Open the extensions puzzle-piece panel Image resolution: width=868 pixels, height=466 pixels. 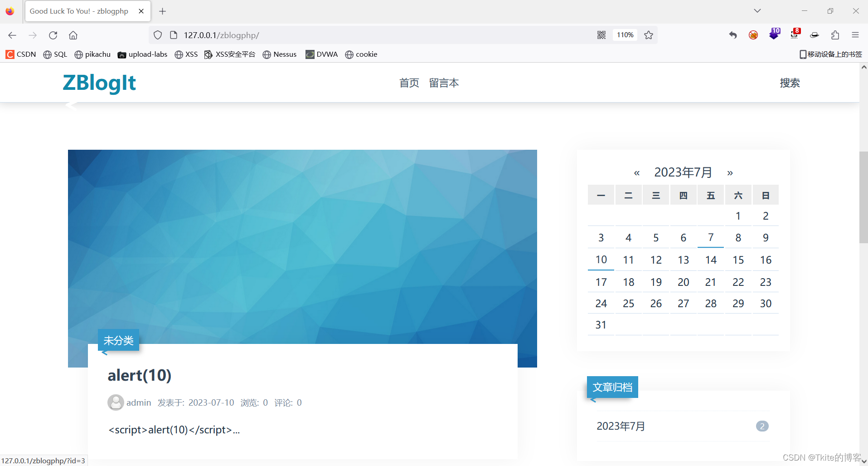coord(835,35)
